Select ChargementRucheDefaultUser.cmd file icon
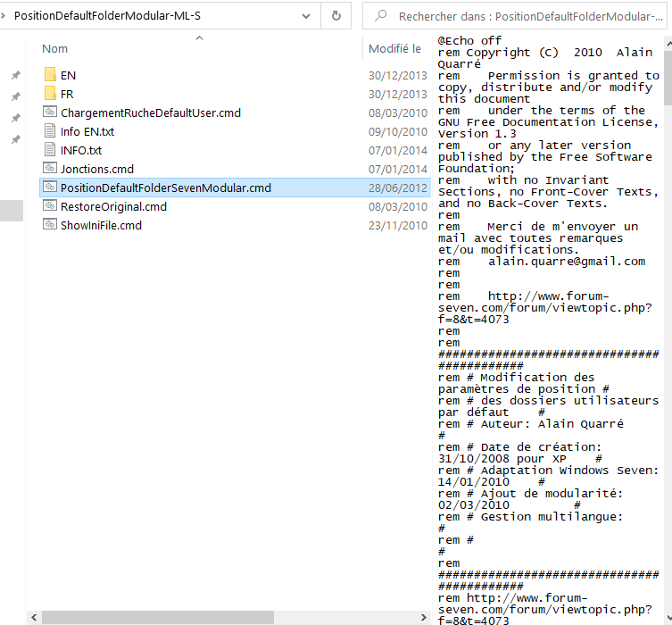Image resolution: width=672 pixels, height=625 pixels. pyautogui.click(x=50, y=112)
